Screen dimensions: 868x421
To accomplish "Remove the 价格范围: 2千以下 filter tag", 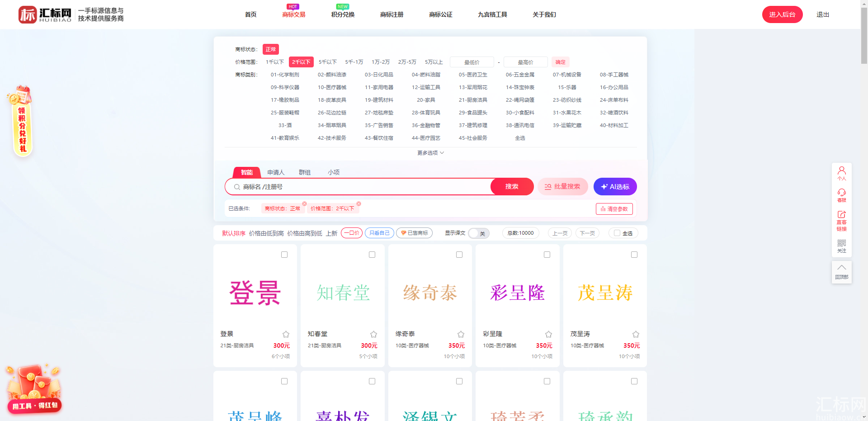I will 359,203.
